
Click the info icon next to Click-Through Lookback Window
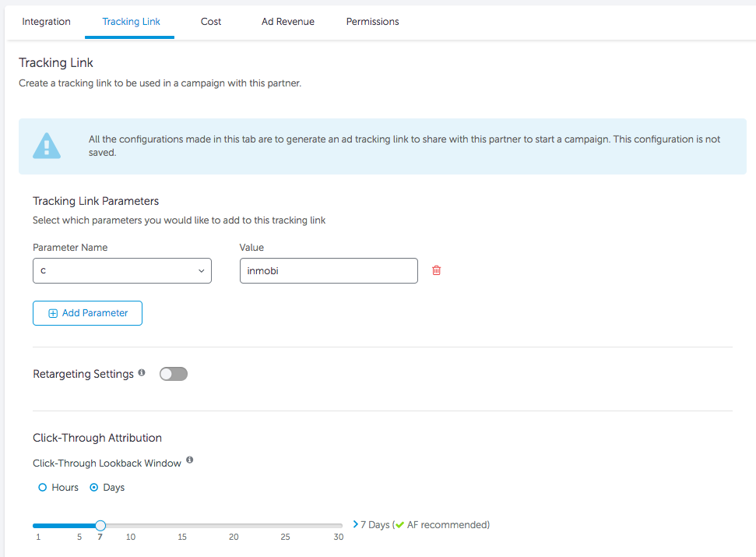[189, 461]
